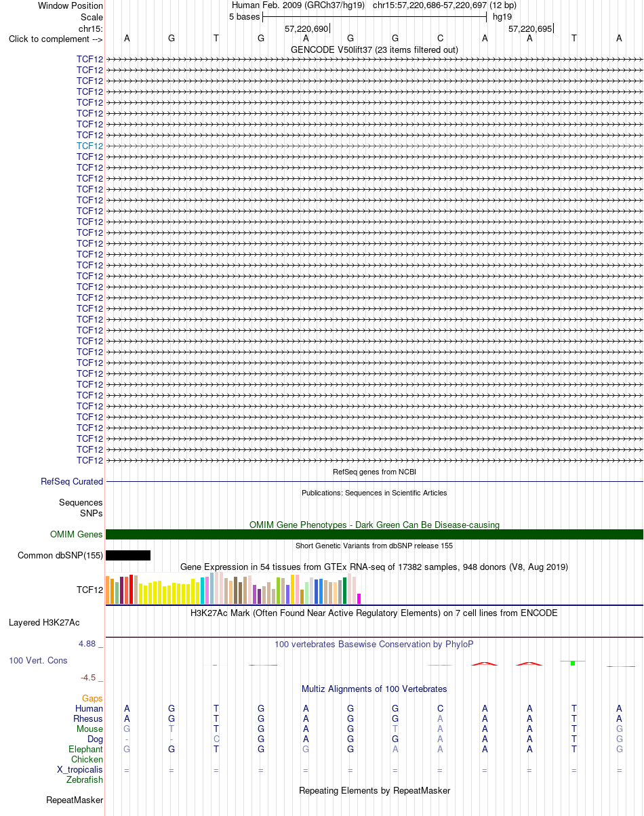Click the C base in the reference sequence row

coord(440,38)
